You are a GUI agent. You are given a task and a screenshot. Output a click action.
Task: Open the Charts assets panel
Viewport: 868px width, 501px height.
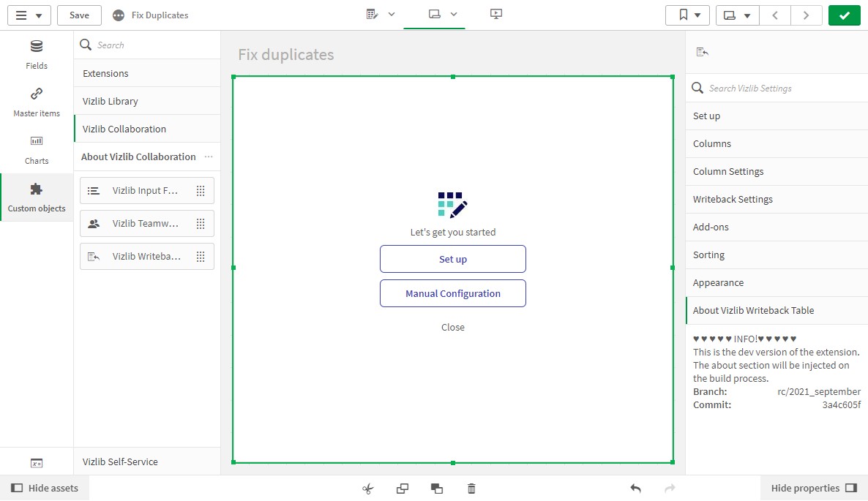click(37, 150)
